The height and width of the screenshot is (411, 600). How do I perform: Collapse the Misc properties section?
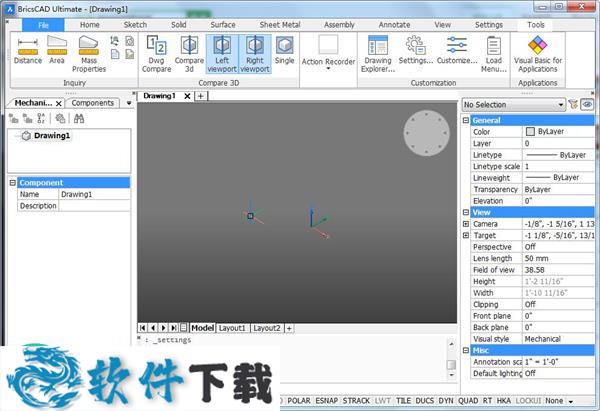click(x=466, y=351)
